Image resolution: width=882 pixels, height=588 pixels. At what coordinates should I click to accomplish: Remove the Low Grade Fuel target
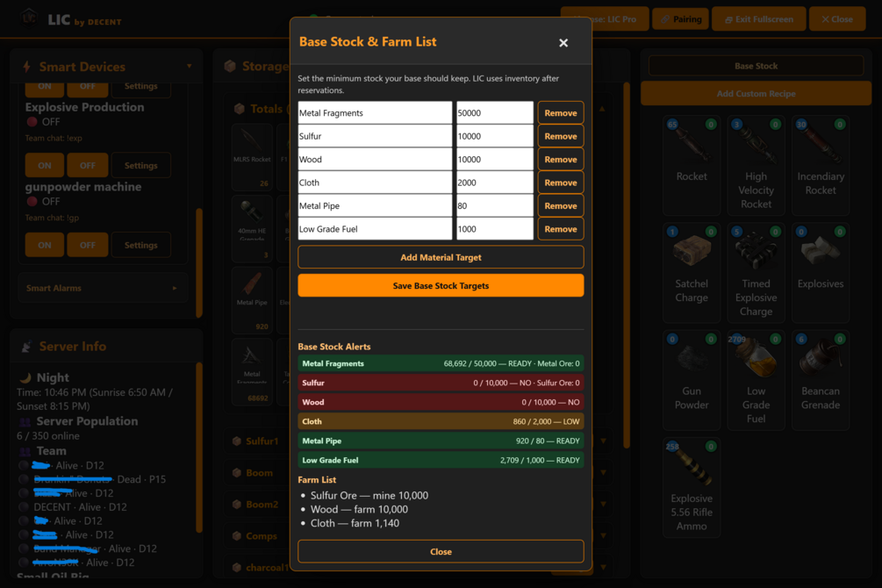click(x=560, y=229)
